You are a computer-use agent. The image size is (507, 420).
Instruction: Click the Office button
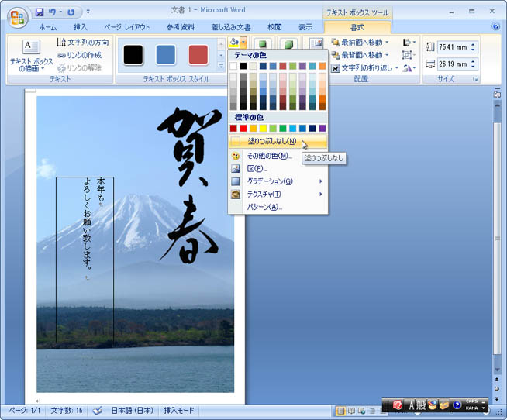pos(17,16)
